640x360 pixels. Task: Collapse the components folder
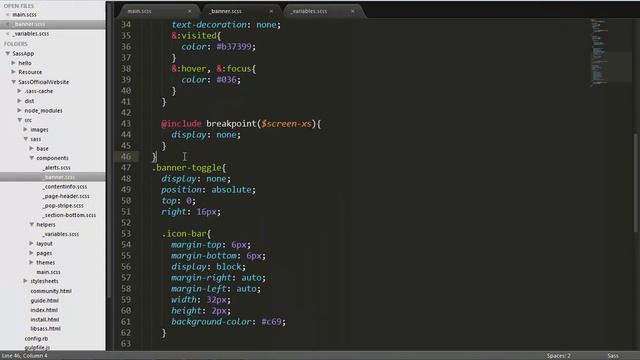[x=31, y=158]
